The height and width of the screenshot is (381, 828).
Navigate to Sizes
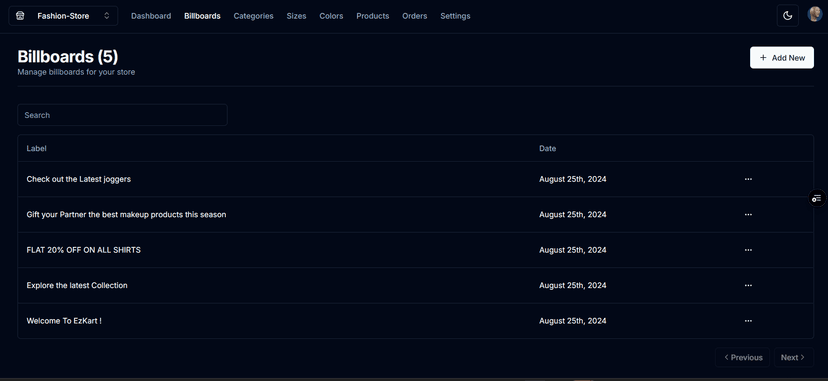click(x=296, y=16)
